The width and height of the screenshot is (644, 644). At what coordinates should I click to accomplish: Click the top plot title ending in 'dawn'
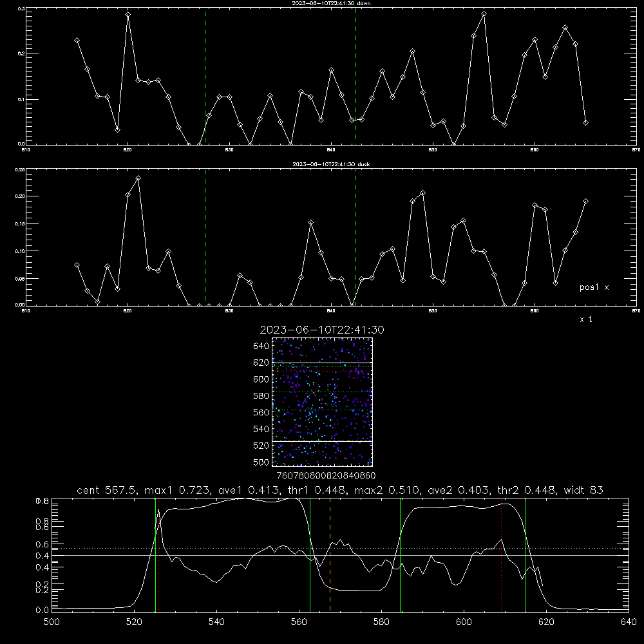[332, 3]
